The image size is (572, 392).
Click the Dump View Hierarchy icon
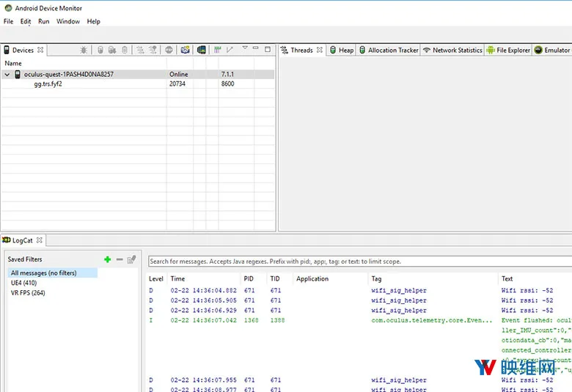(x=202, y=50)
